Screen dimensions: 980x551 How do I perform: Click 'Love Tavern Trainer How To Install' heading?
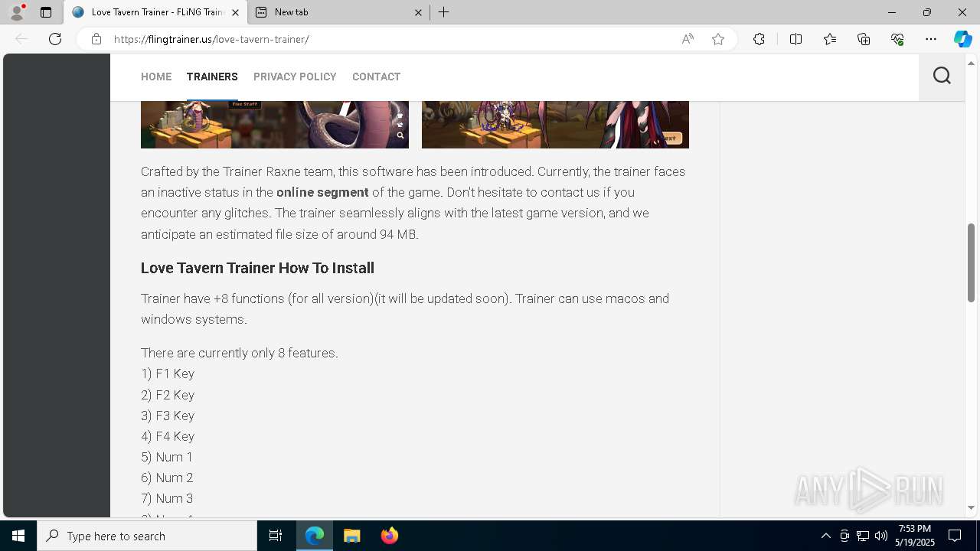(257, 268)
